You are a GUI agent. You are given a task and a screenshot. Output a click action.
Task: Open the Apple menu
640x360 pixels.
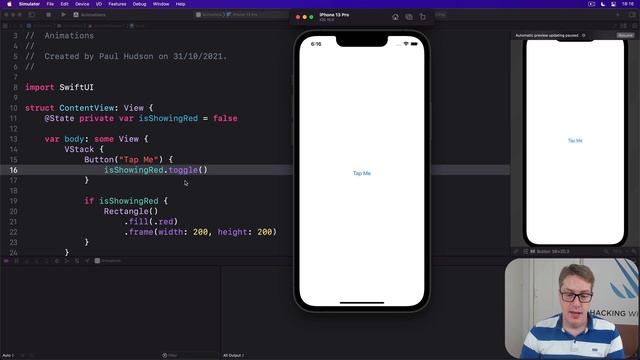(x=9, y=4)
